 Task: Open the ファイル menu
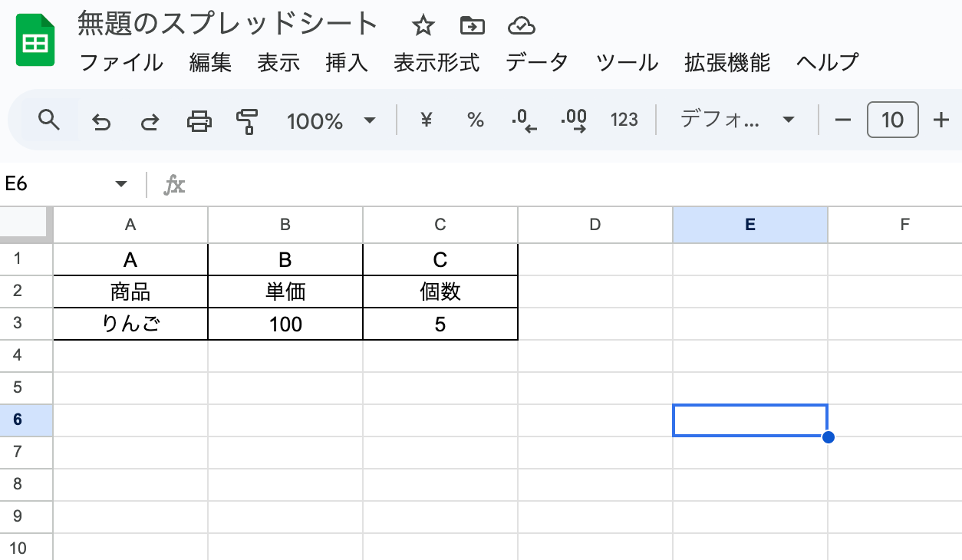121,62
